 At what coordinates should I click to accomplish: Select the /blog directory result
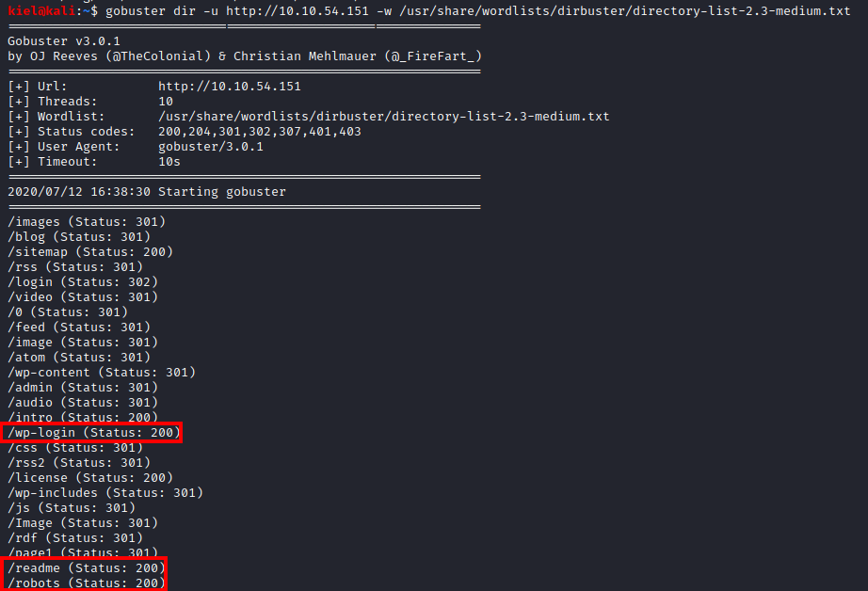pos(79,237)
